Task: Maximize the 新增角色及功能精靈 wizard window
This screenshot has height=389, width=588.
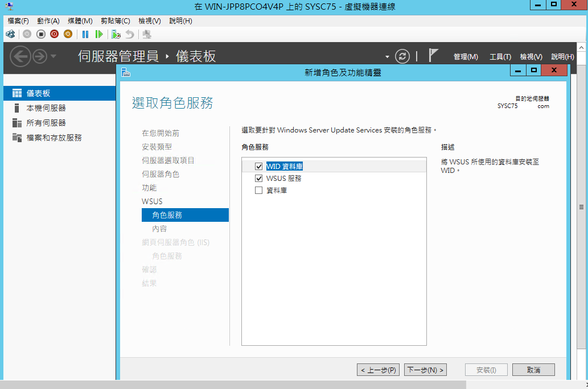Action: tap(533, 70)
